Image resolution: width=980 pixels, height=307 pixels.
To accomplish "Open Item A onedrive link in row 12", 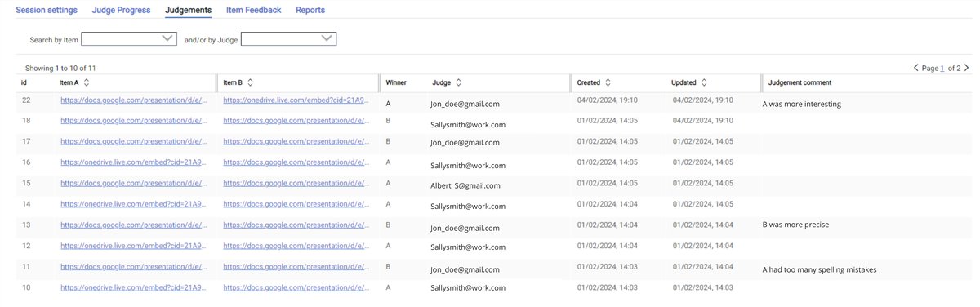I will click(x=133, y=245).
